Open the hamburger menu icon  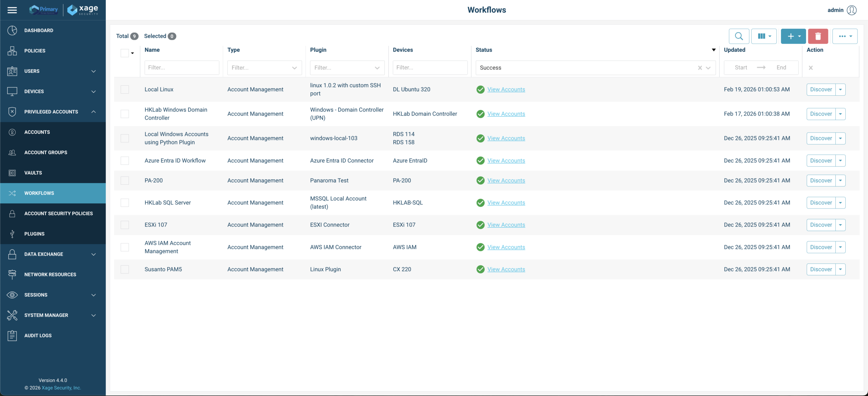coord(12,10)
